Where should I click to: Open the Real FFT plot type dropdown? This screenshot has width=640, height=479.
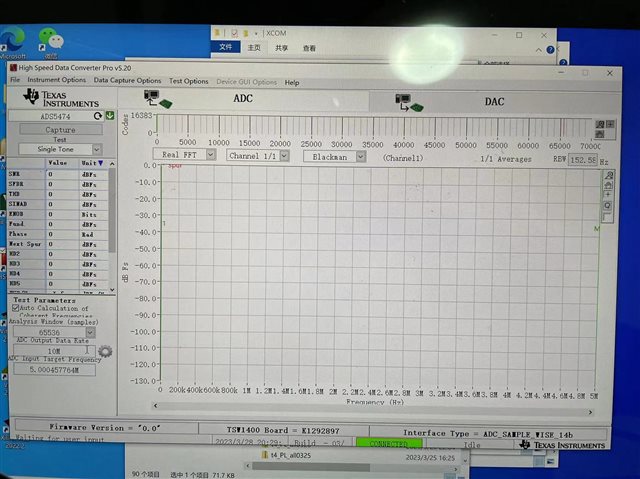211,154
